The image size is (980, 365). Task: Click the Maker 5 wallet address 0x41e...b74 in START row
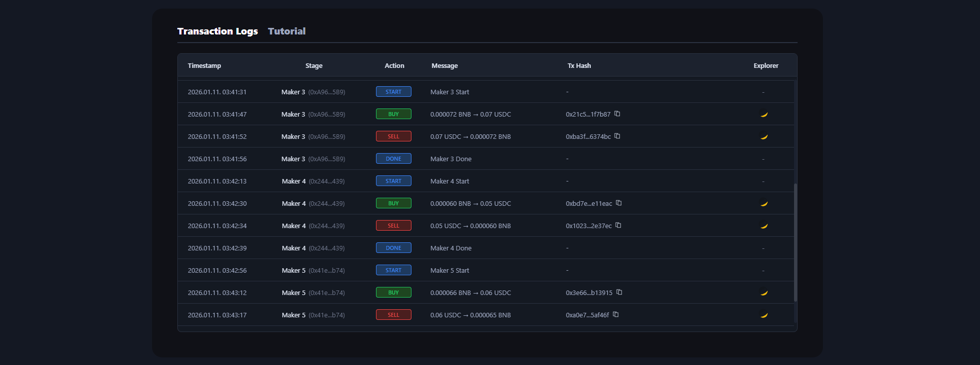click(327, 271)
